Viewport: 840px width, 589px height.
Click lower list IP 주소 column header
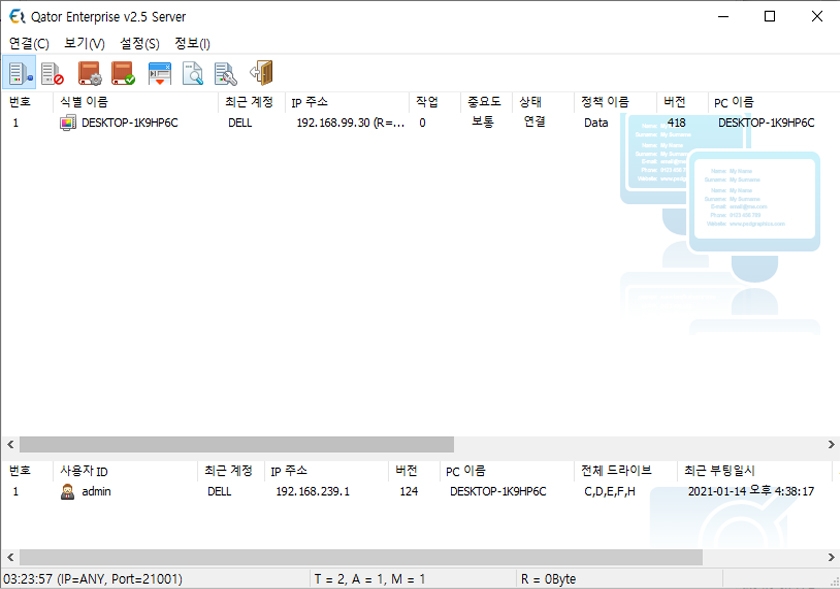coord(326,471)
